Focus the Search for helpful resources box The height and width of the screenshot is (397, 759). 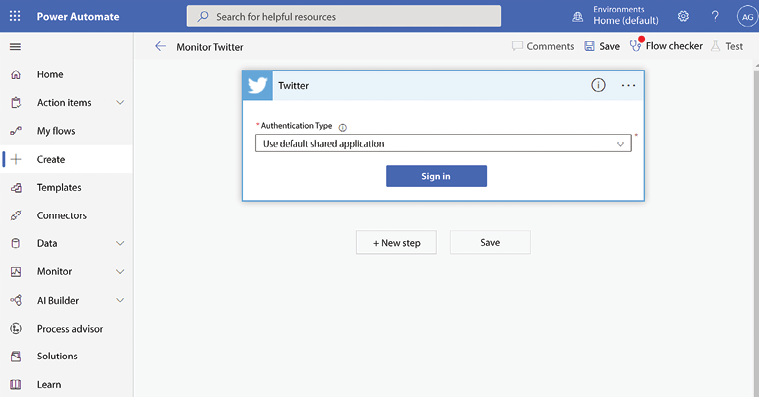click(x=344, y=16)
